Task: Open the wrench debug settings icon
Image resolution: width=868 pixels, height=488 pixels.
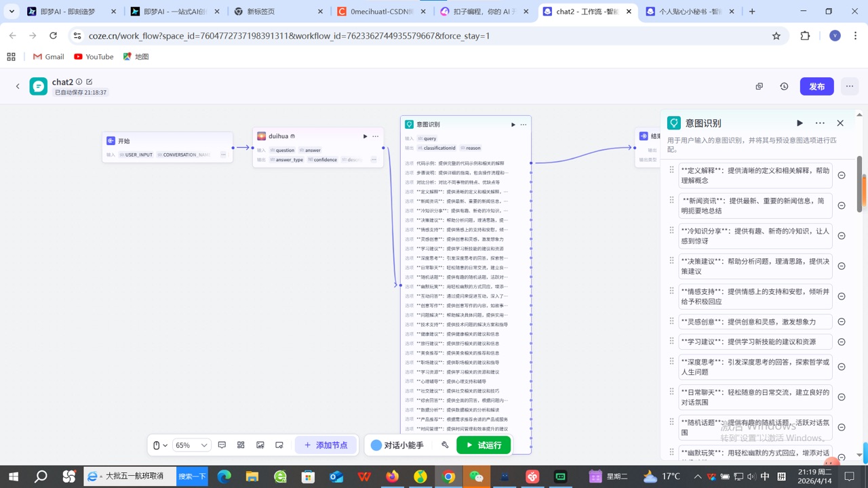Action: (445, 445)
